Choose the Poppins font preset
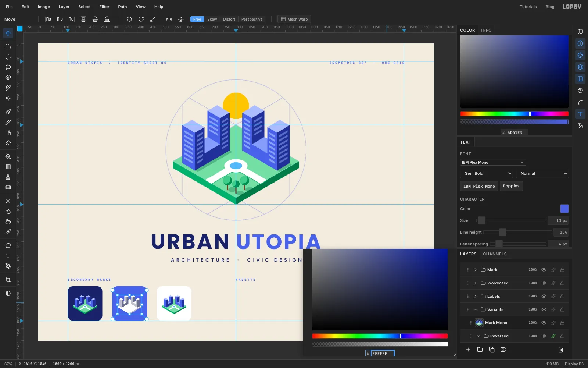This screenshot has width=588, height=368. click(x=511, y=186)
